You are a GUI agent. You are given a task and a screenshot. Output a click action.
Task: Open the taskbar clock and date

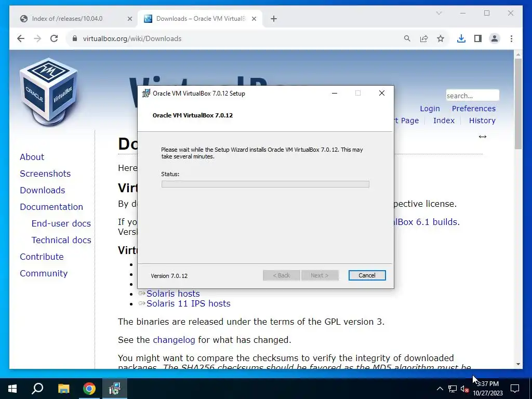point(487,389)
